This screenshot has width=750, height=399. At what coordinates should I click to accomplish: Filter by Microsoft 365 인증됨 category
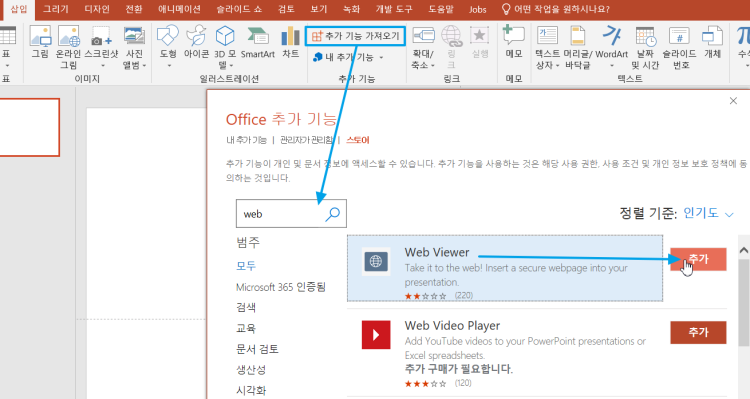pyautogui.click(x=281, y=287)
